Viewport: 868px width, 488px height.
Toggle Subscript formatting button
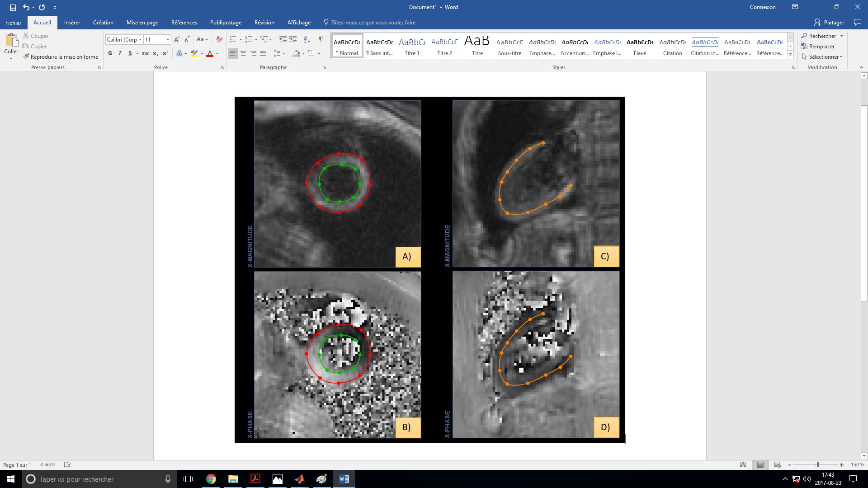[x=155, y=53]
